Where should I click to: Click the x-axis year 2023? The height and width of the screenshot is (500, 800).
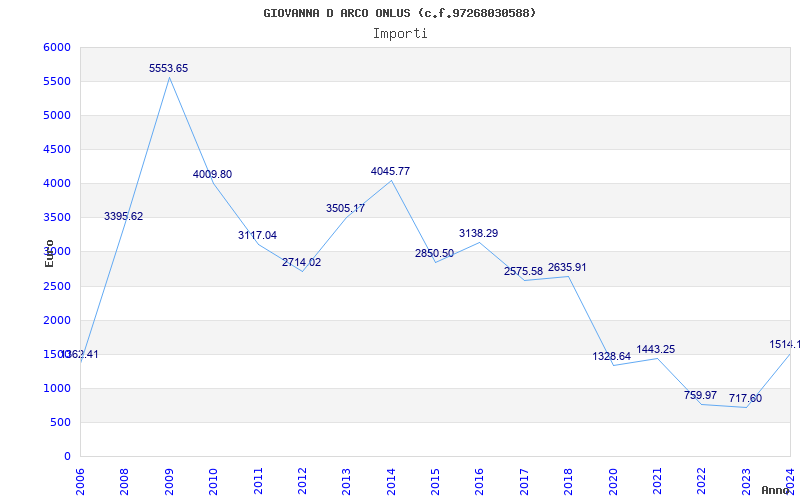746,481
